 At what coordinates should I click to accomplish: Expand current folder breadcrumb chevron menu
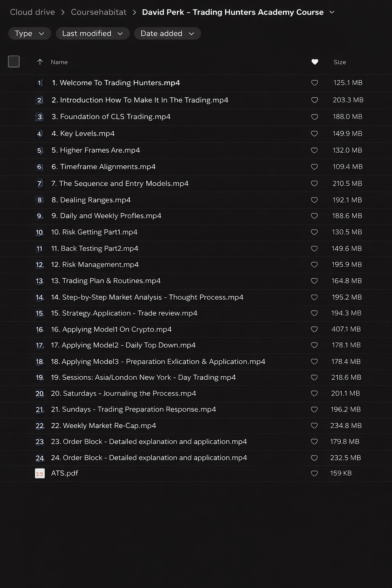click(332, 12)
